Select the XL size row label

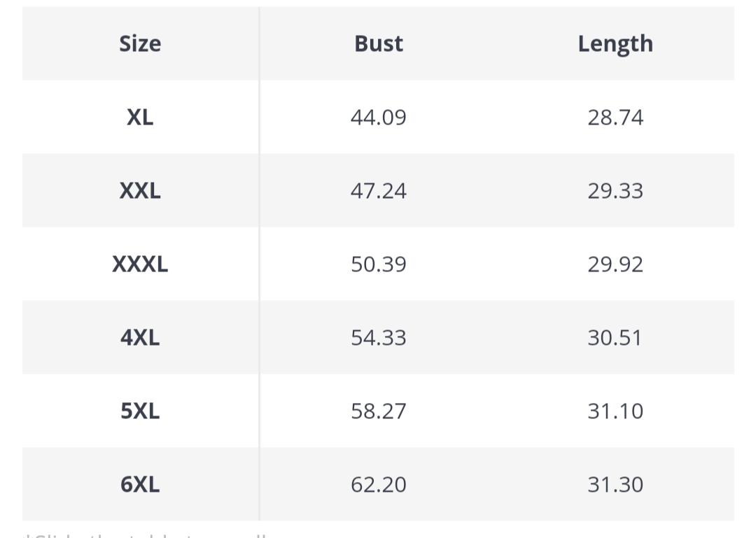pyautogui.click(x=140, y=118)
